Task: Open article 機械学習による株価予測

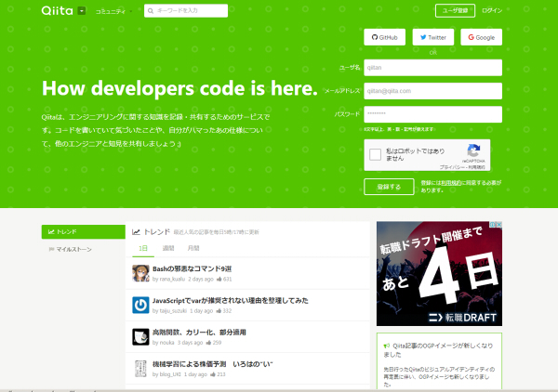Action: 212,364
